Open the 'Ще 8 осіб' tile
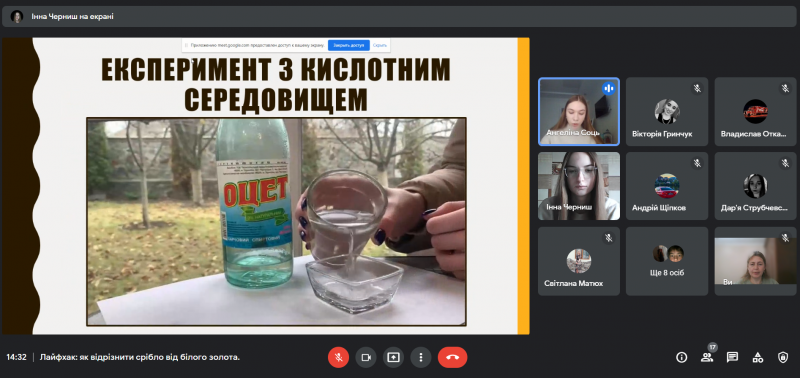800x378 pixels. pyautogui.click(x=667, y=261)
